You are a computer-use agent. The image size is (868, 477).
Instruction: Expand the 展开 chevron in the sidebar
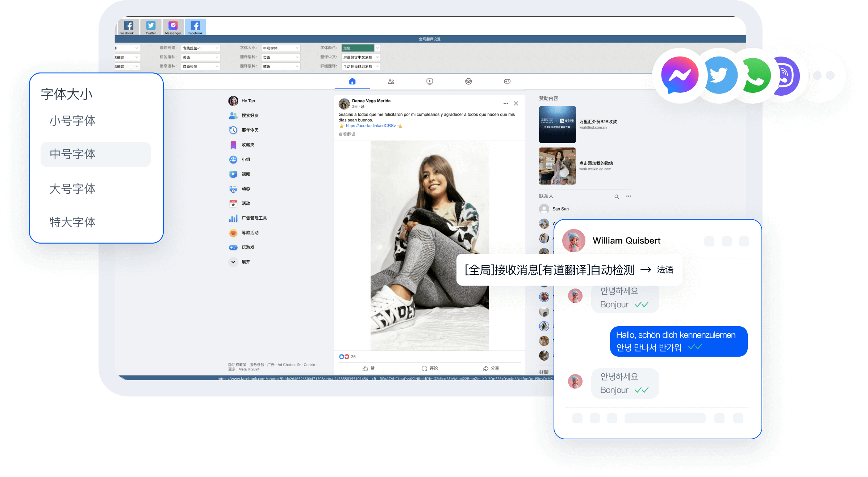point(233,262)
